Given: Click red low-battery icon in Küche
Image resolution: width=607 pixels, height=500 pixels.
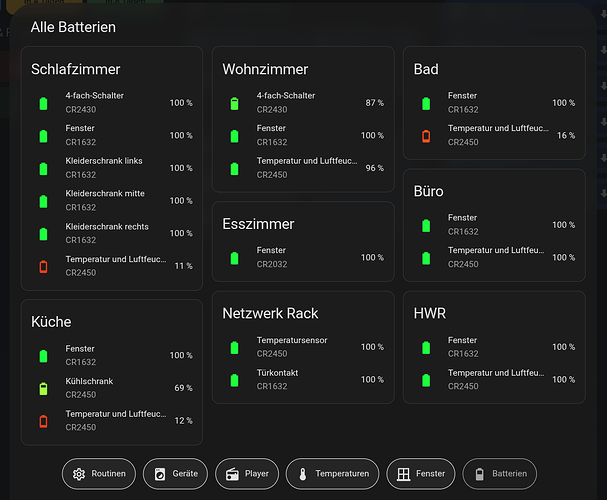Looking at the screenshot, I should tap(43, 421).
